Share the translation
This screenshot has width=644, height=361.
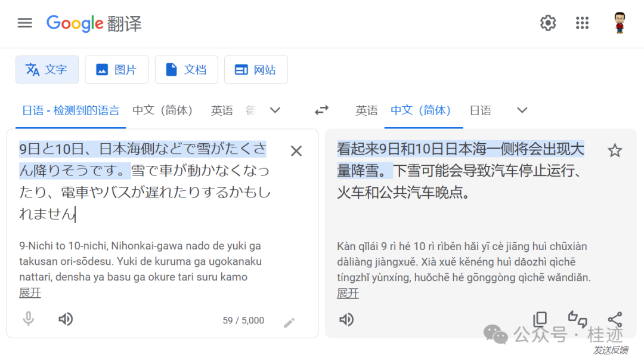pos(615,319)
